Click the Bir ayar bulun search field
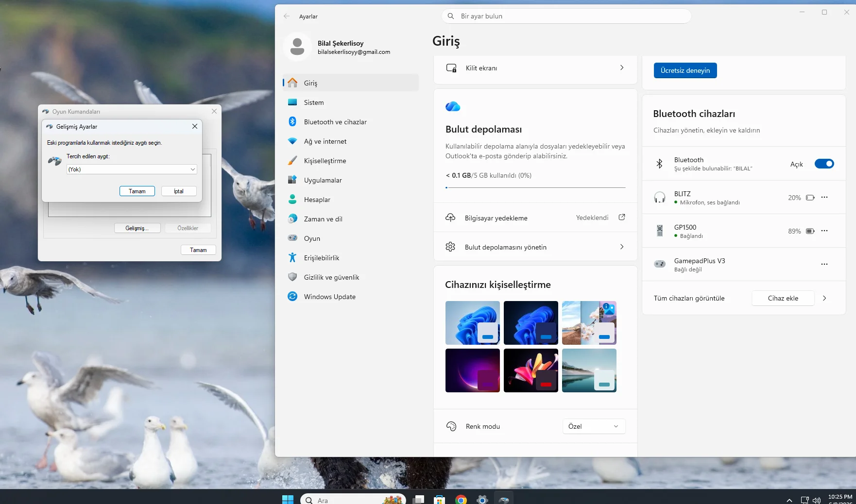 566,16
